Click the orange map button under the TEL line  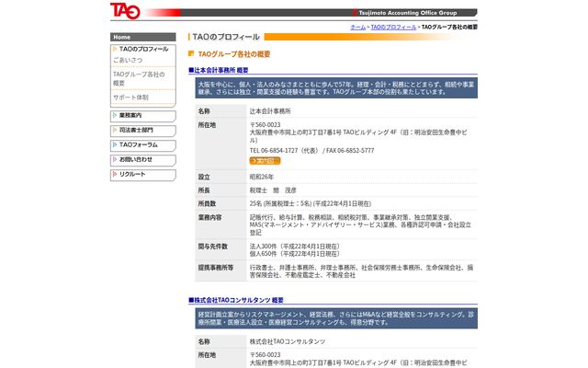[265, 161]
